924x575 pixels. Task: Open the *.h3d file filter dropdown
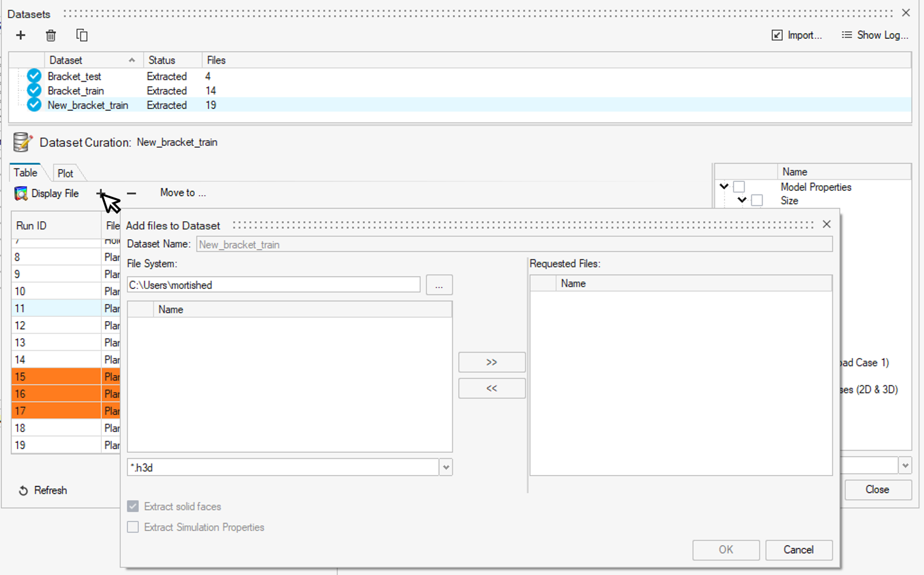coord(446,467)
